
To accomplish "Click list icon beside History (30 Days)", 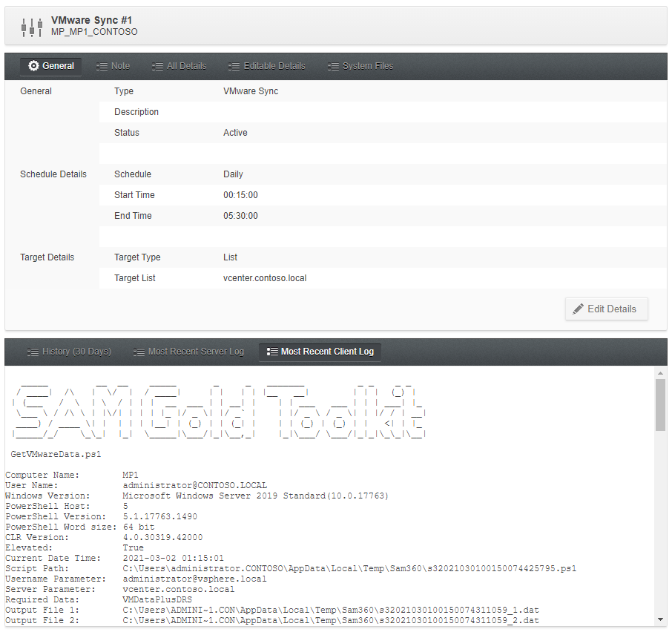I will point(33,352).
